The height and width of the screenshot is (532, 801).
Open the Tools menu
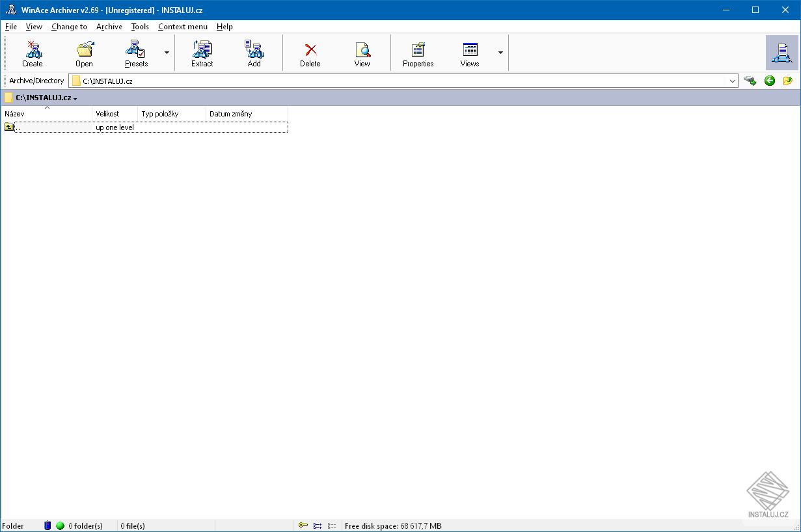tap(140, 27)
